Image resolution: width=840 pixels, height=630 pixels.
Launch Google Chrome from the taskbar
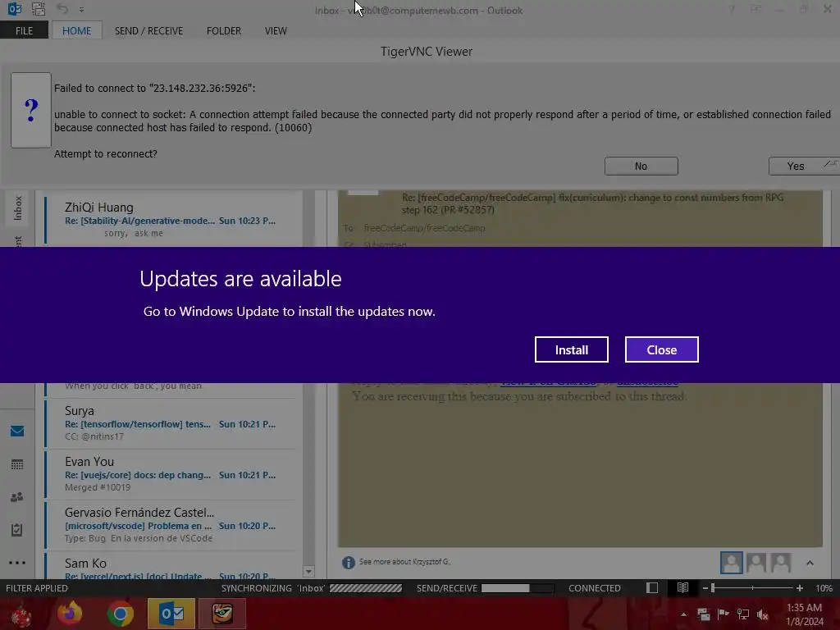(x=120, y=614)
